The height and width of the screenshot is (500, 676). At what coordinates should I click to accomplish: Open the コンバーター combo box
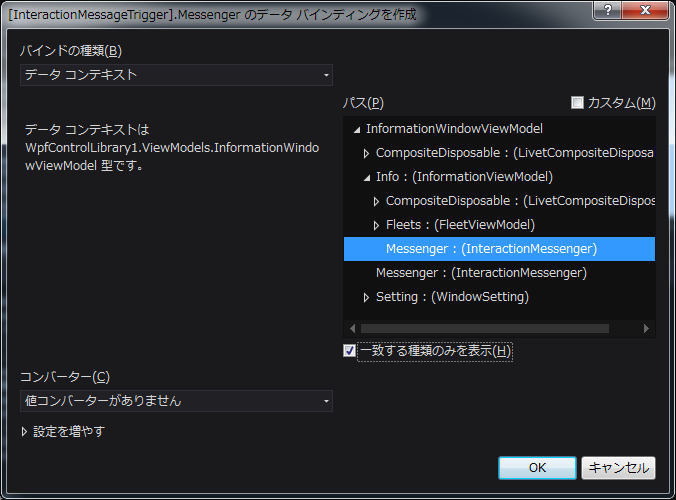176,401
